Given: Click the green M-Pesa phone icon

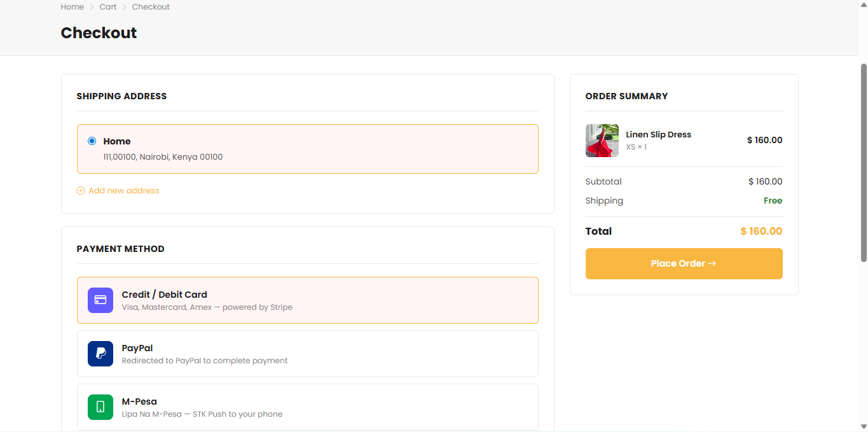Looking at the screenshot, I should (100, 407).
